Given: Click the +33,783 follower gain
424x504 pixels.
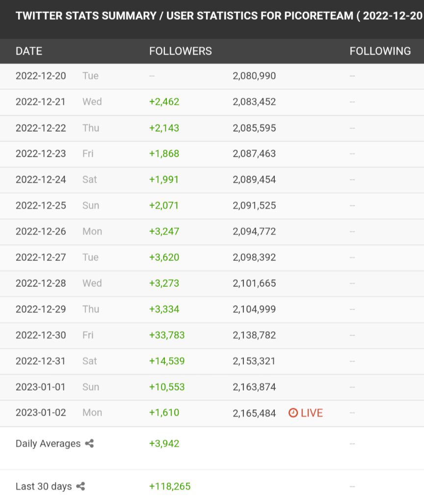Looking at the screenshot, I should coord(167,335).
